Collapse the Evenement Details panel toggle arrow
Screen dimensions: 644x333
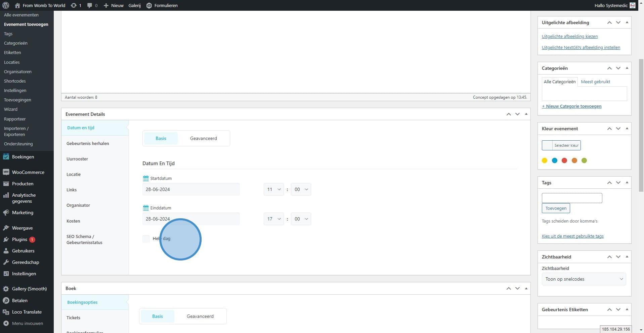click(526, 114)
